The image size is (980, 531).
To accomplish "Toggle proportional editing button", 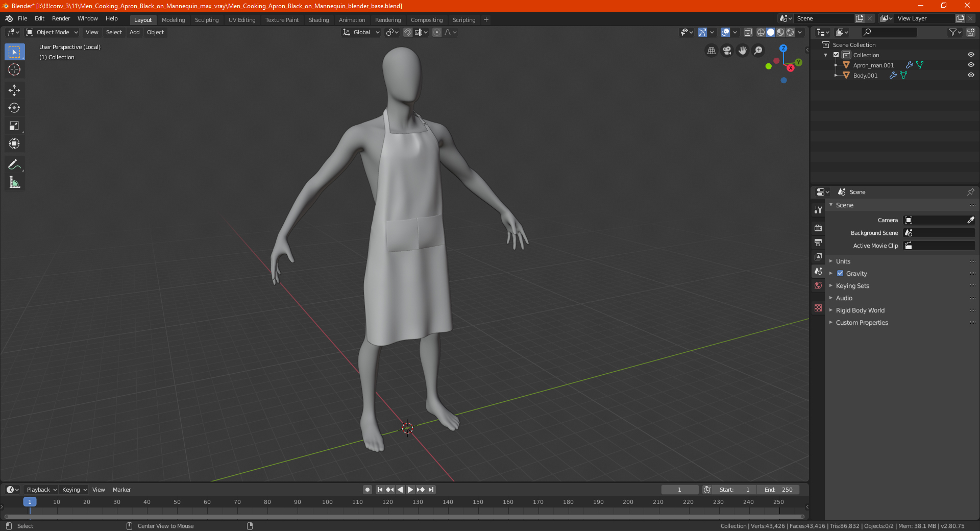I will tap(437, 32).
